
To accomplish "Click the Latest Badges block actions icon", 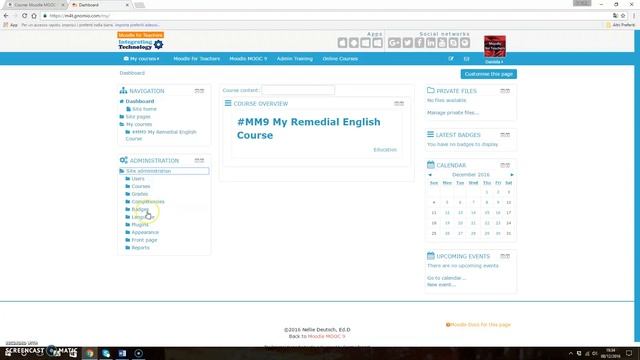I will (505, 135).
